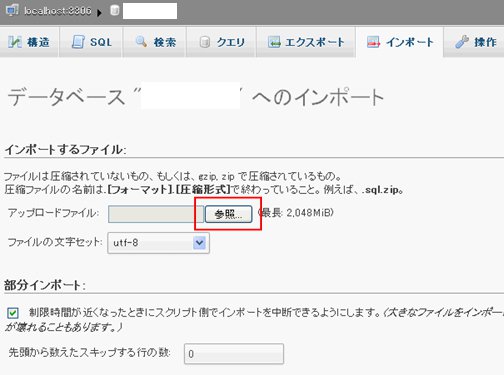Switch to the 構造 tab

tap(30, 42)
